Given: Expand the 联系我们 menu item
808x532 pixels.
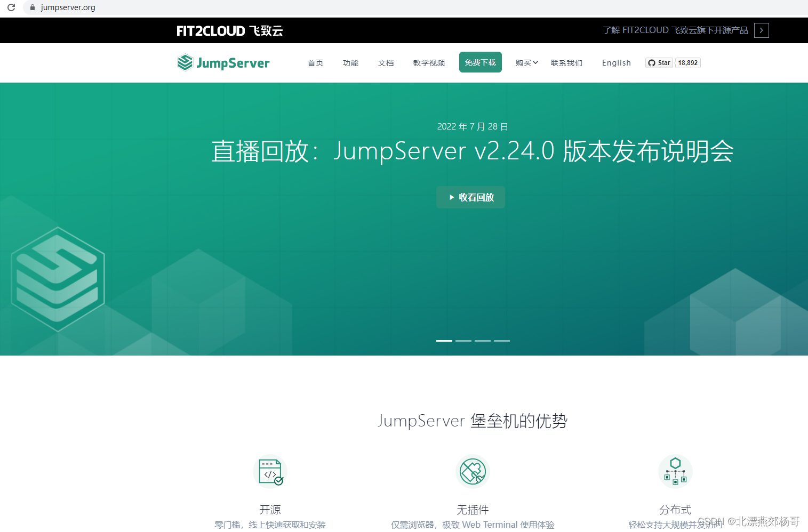Looking at the screenshot, I should point(566,62).
